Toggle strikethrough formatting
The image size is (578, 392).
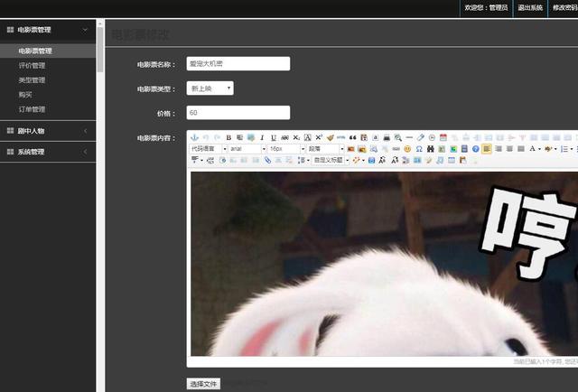pos(285,137)
